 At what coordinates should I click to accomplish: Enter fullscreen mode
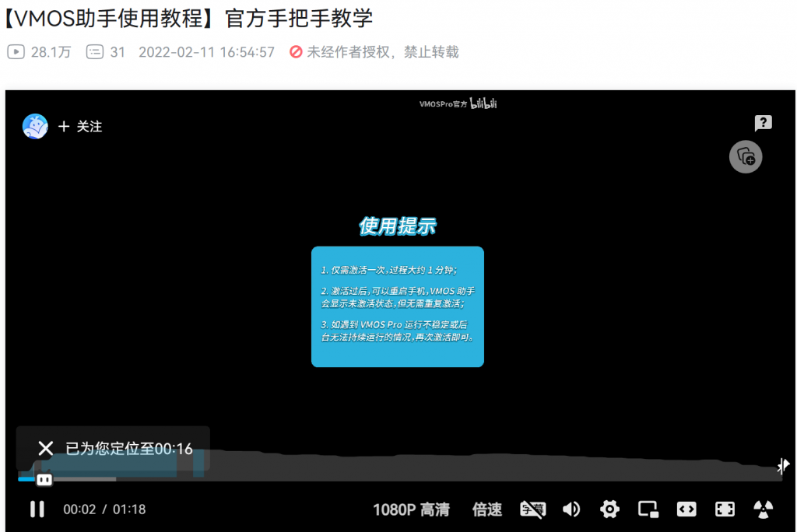[725, 509]
